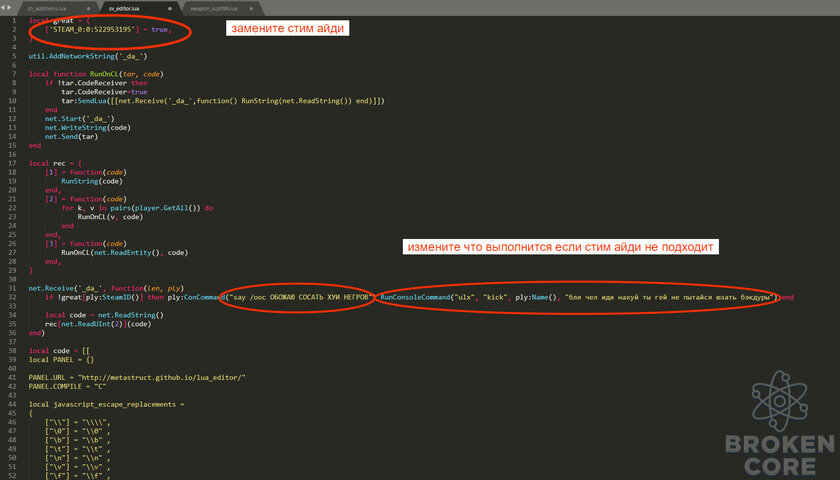Image resolution: width=840 pixels, height=480 pixels.
Task: Click the ["\\"] = "\\\\" table entry
Action: click(78, 422)
